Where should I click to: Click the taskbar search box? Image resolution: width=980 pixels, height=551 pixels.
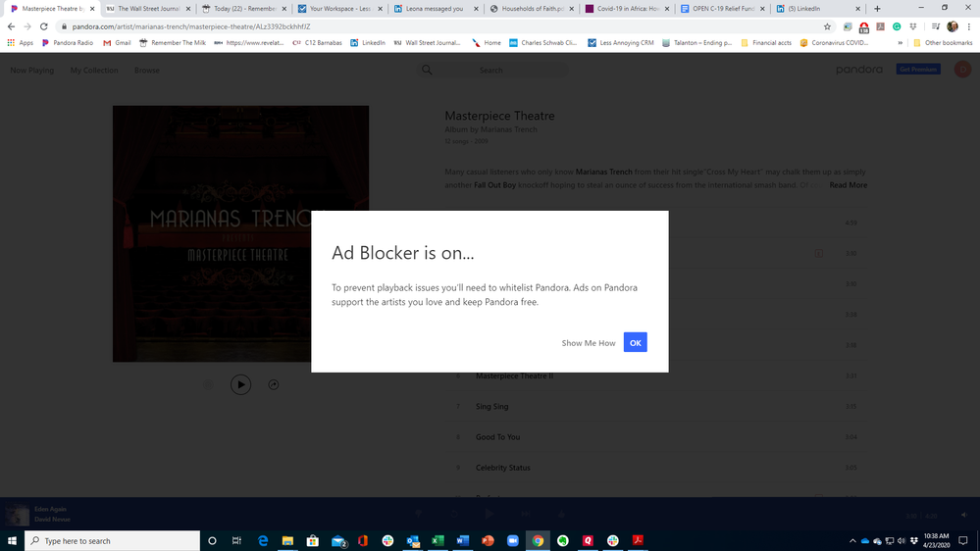click(x=113, y=541)
